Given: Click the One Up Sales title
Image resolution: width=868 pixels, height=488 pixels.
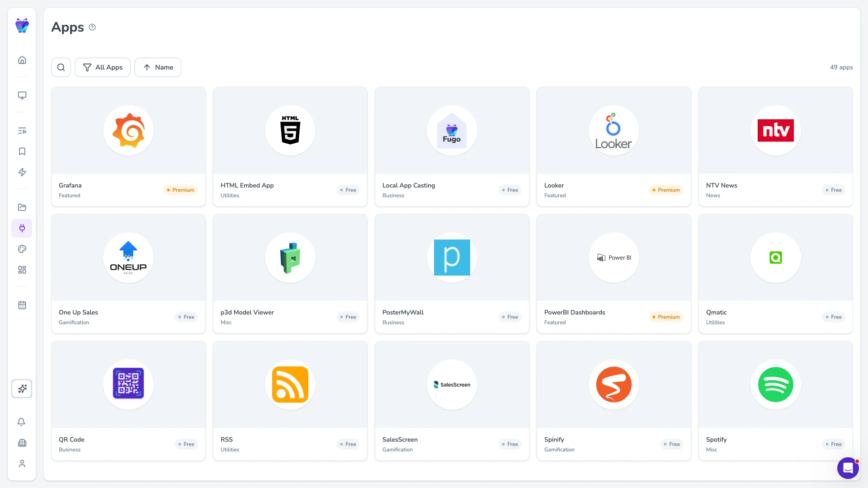Looking at the screenshot, I should click(x=78, y=312).
